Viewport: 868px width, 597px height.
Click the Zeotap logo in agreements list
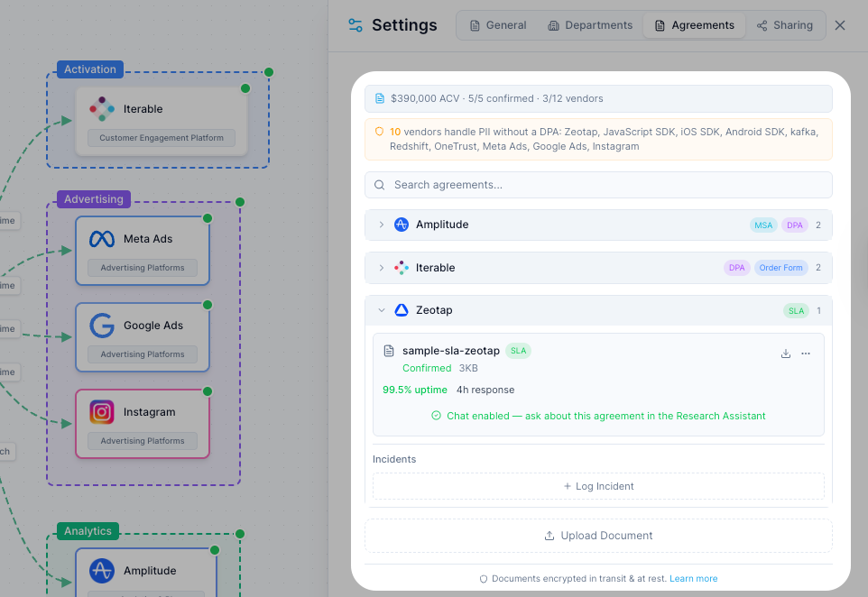point(402,310)
